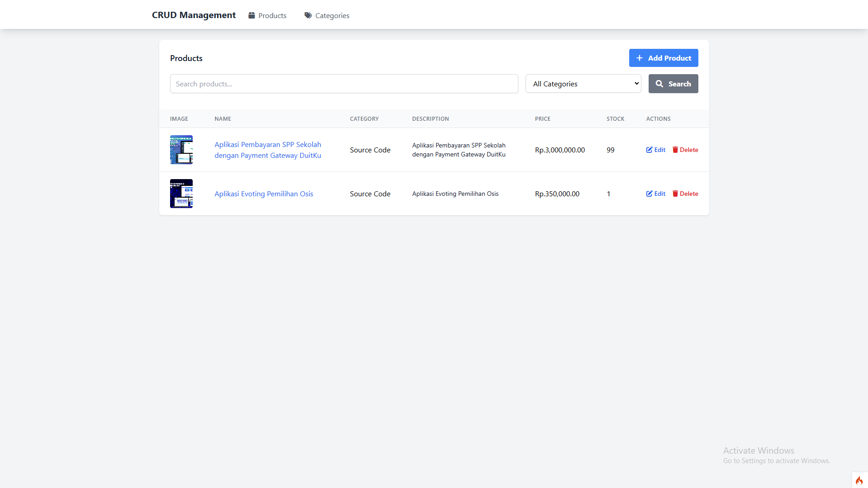The width and height of the screenshot is (868, 488).
Task: Click the gray Search button
Action: pos(674,84)
